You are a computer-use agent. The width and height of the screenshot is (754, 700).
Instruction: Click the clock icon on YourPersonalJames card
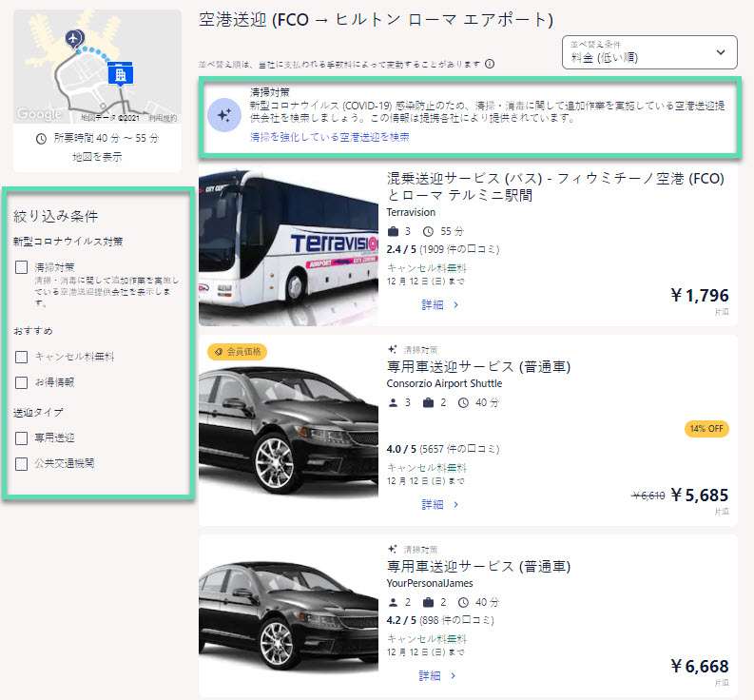pos(463,602)
